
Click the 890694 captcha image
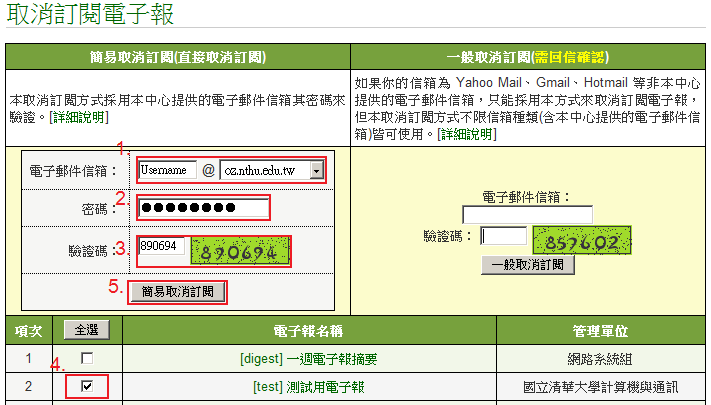click(238, 251)
